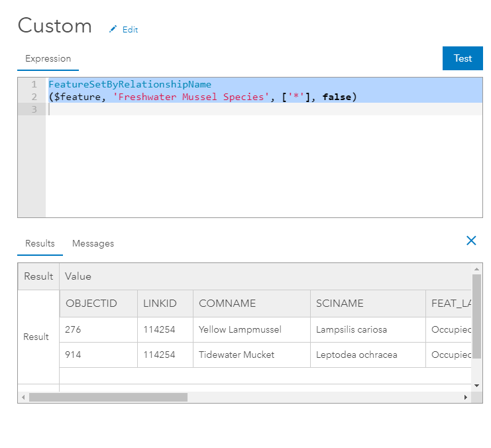Select the Leptodea ochracea cell

[x=356, y=355]
